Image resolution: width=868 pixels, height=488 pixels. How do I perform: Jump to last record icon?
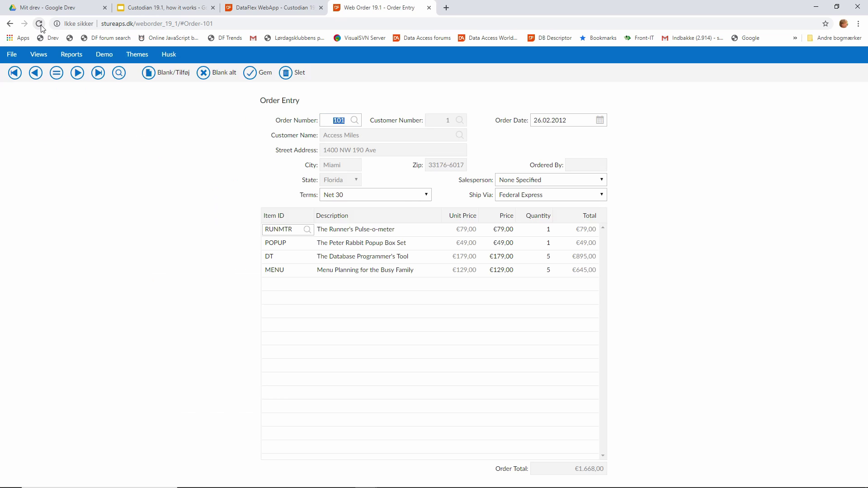click(x=98, y=73)
